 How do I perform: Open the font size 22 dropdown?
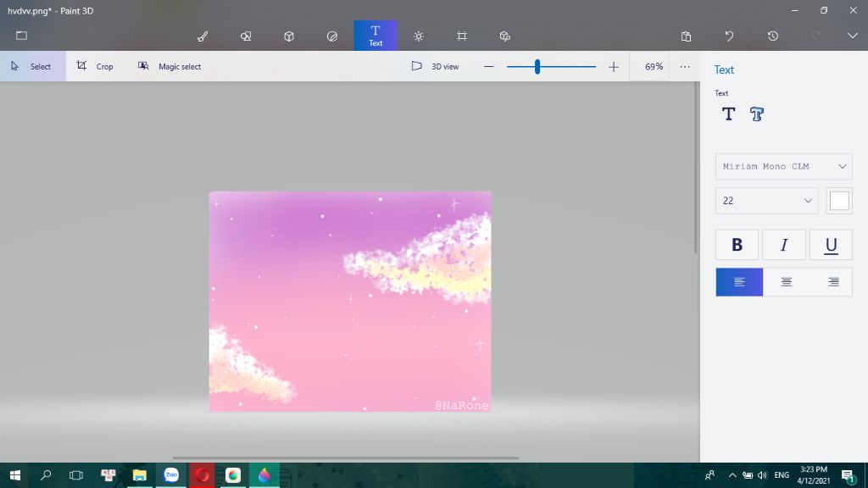[x=765, y=201]
